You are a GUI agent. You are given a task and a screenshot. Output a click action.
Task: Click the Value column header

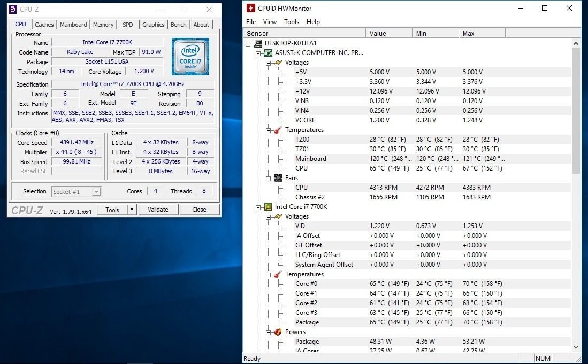pyautogui.click(x=389, y=33)
